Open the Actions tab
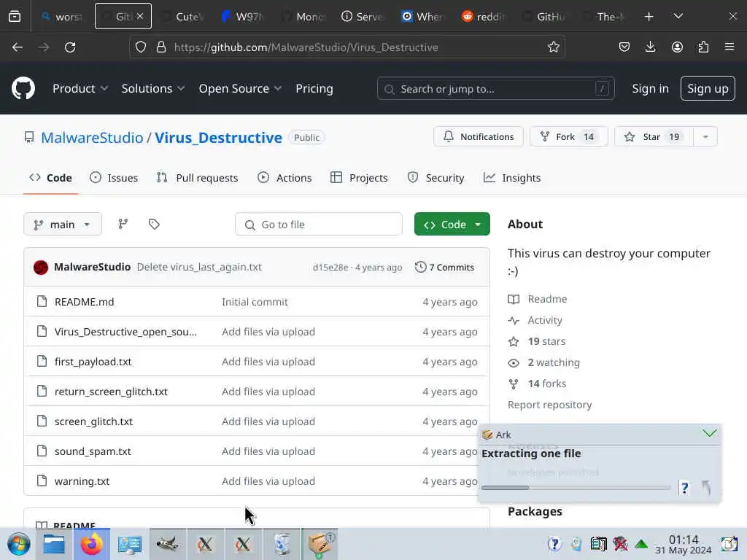This screenshot has height=560, width=747. (x=285, y=178)
